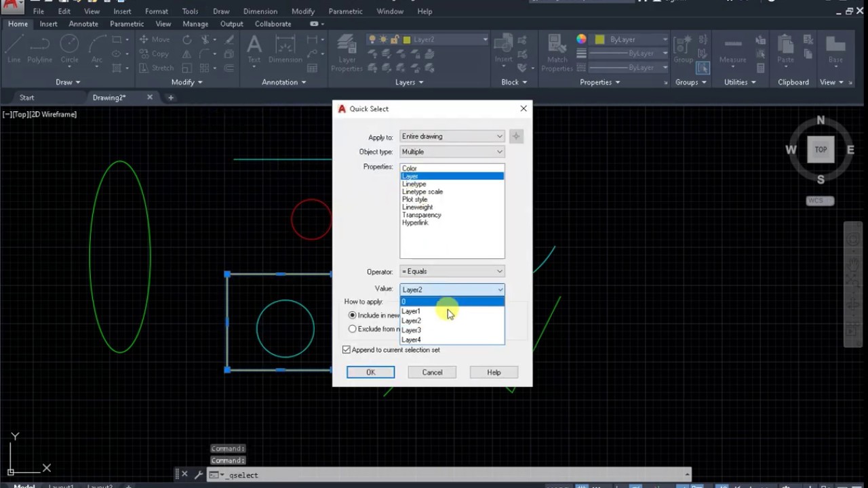The image size is (868, 488).
Task: Select Layer1 from the value list
Action: click(452, 311)
